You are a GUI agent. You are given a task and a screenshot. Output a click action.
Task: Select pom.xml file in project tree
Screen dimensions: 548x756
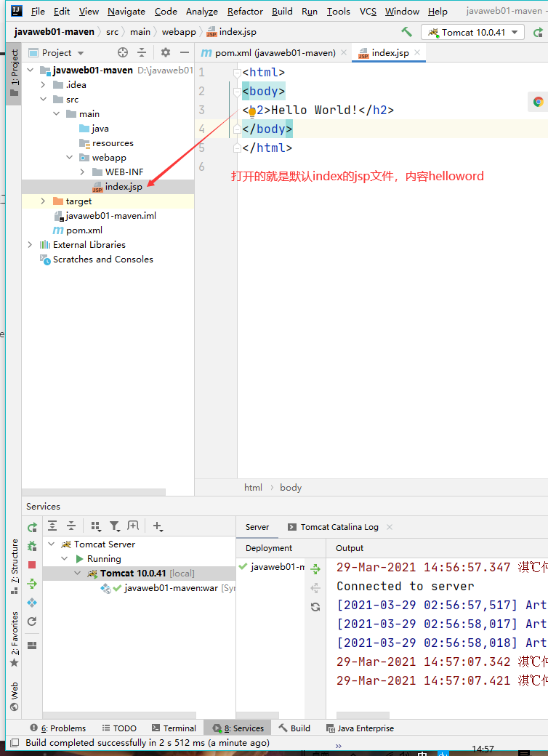(84, 230)
